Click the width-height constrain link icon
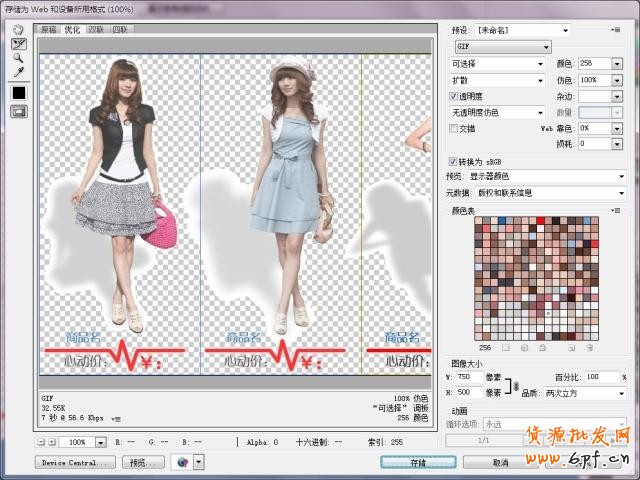Screen dimensions: 640x480 516,385
